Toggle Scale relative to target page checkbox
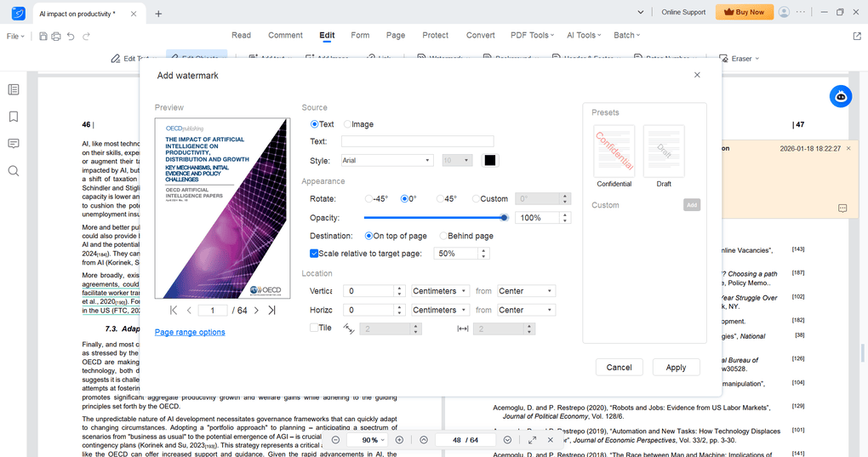The image size is (868, 457). pos(314,254)
